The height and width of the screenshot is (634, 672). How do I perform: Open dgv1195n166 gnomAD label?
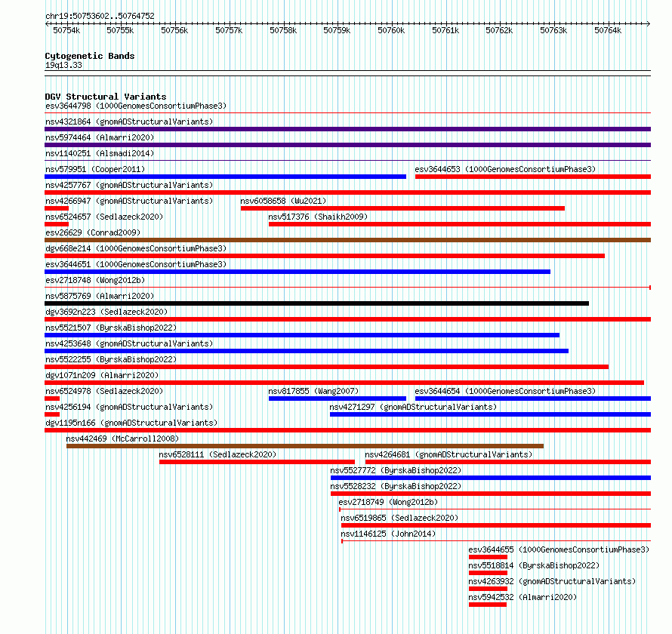131,423
